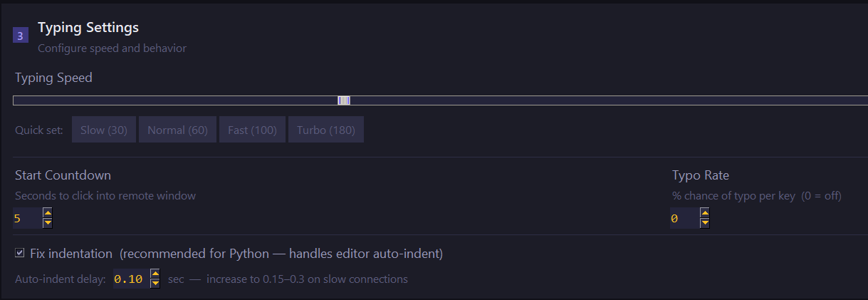868x300 pixels.
Task: Select the Turbo (180) speed preset
Action: pos(326,130)
